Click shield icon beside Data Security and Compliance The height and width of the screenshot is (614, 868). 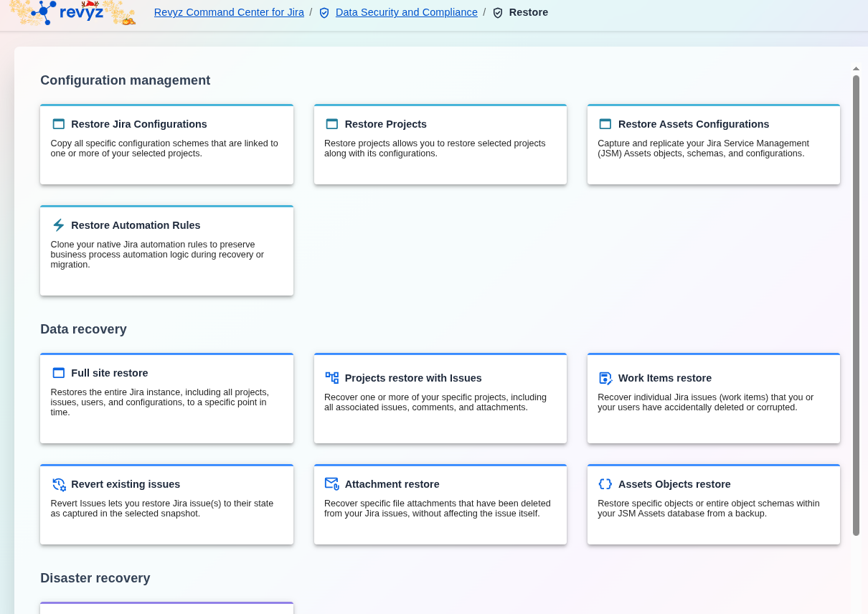(x=324, y=13)
